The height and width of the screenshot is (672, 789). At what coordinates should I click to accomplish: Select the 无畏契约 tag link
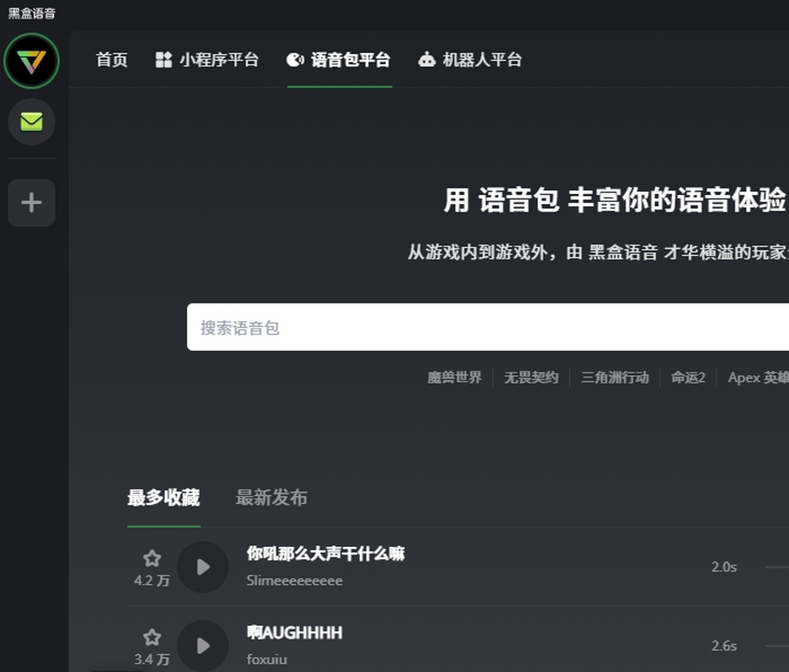point(531,377)
